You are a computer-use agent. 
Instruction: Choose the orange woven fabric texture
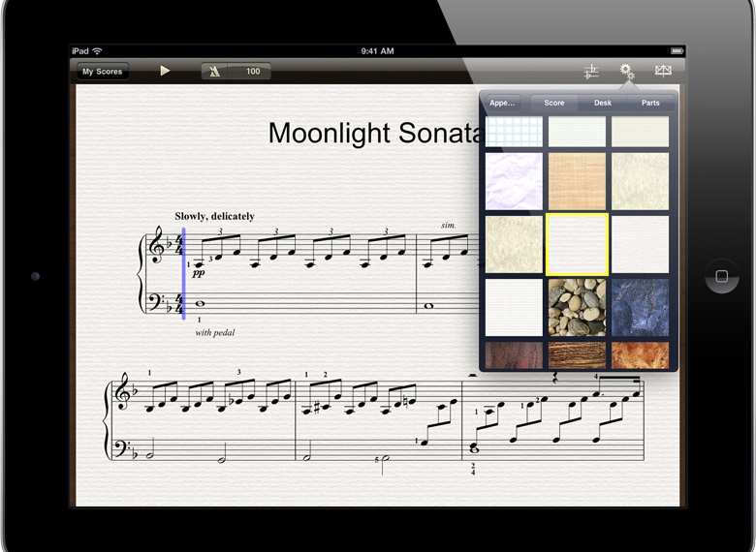577,181
